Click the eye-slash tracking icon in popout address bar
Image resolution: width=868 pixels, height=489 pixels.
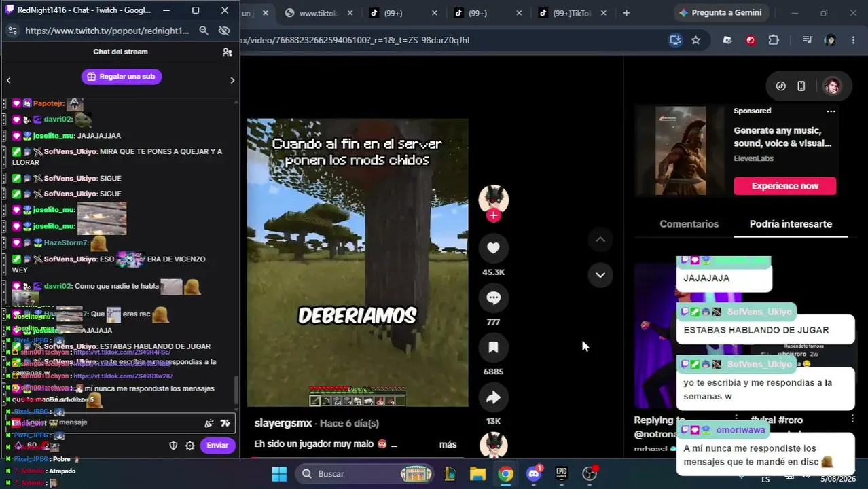pyautogui.click(x=224, y=31)
